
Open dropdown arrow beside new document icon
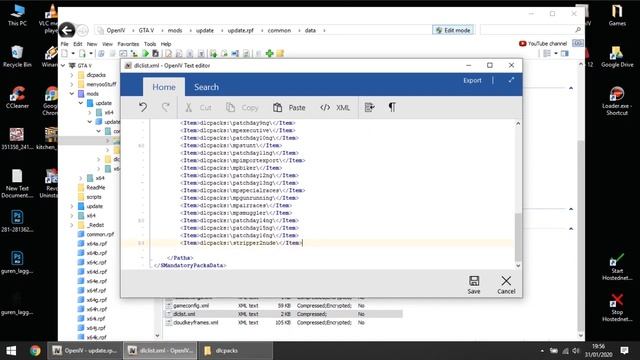(73, 53)
